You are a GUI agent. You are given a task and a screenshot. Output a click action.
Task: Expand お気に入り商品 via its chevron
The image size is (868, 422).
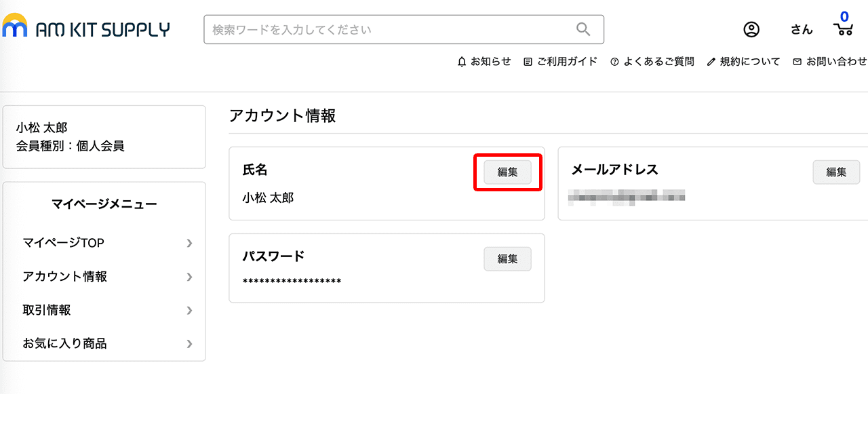190,344
